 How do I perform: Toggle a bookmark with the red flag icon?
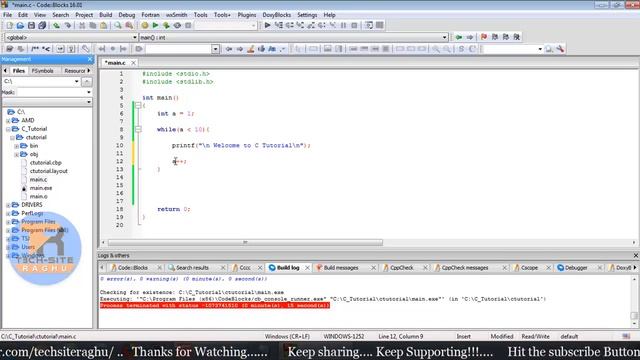coord(484,37)
